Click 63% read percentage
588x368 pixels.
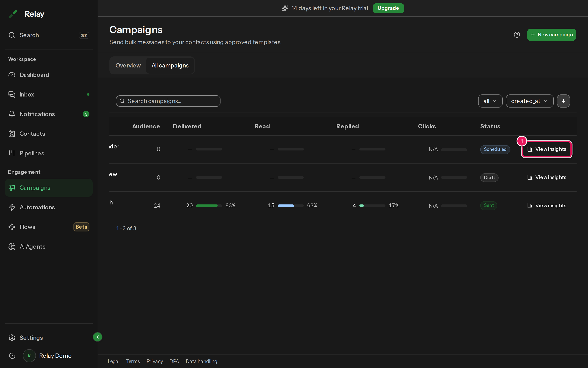click(312, 205)
